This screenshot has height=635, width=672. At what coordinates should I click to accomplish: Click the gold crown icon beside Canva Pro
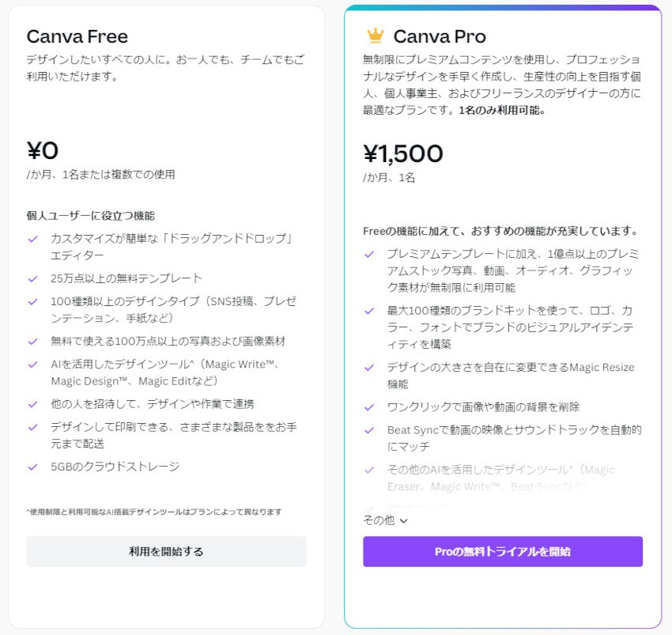coord(375,36)
